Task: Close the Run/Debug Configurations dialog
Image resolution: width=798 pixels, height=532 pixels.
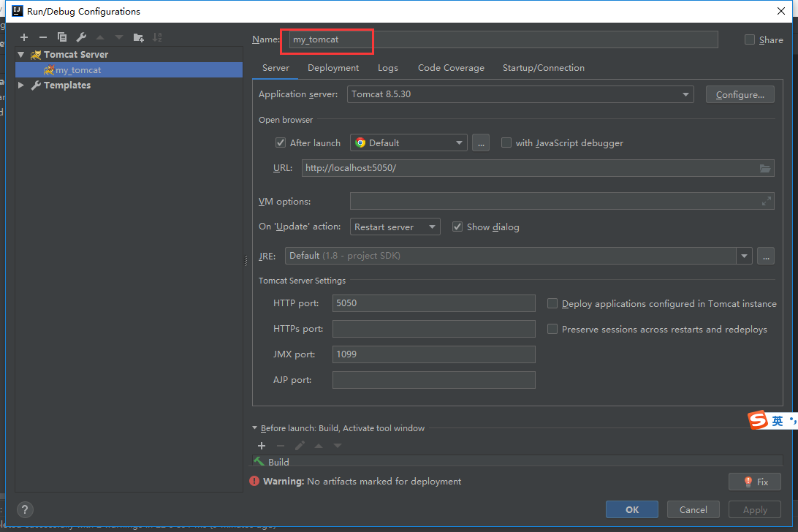Action: tap(781, 11)
